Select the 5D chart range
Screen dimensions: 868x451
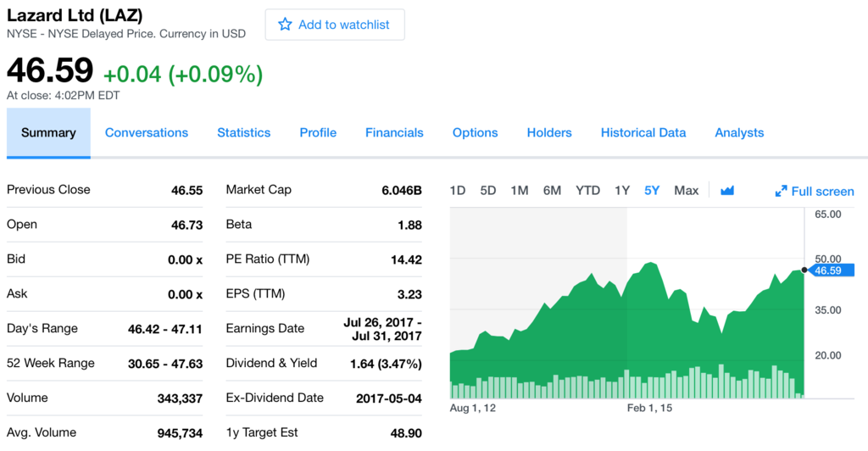pos(487,191)
